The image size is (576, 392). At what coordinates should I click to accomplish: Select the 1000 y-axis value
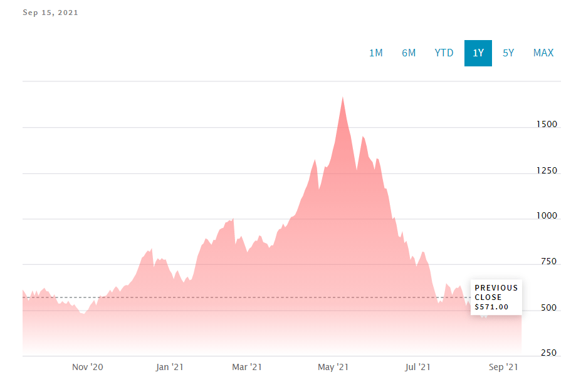(547, 216)
